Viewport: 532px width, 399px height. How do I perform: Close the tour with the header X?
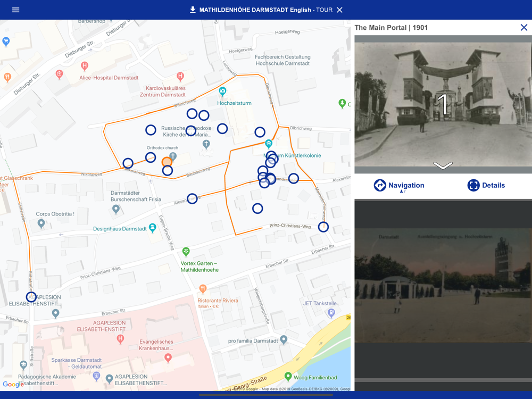point(339,10)
